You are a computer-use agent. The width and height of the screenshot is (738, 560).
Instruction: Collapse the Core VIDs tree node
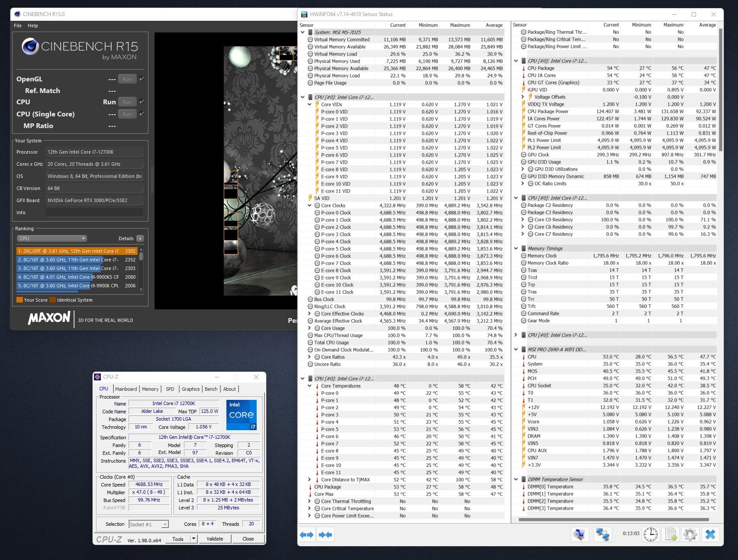tap(309, 104)
